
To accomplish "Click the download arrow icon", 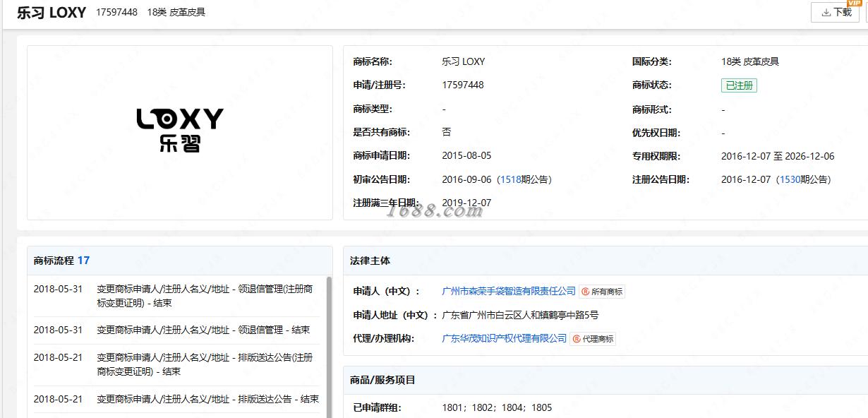I will (x=826, y=12).
